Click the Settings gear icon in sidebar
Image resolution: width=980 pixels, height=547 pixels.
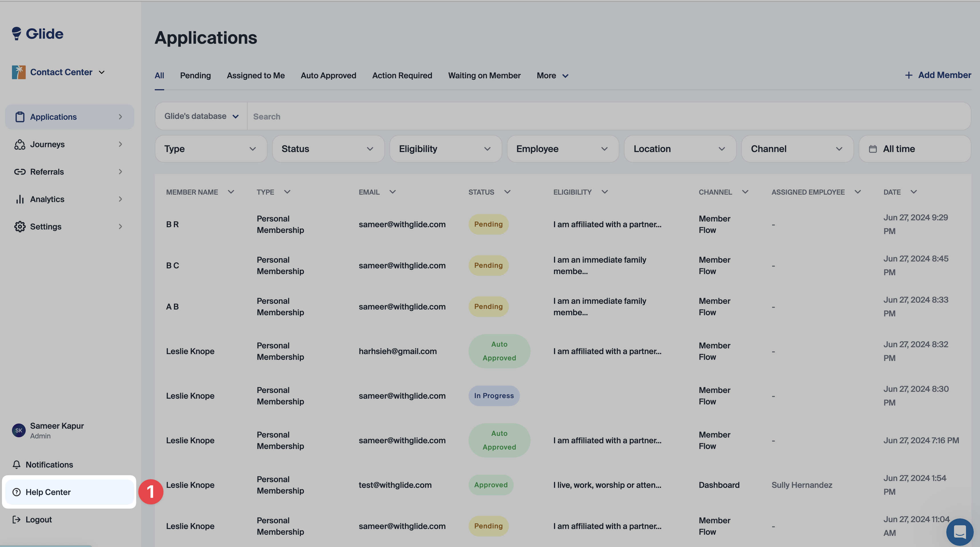[20, 227]
